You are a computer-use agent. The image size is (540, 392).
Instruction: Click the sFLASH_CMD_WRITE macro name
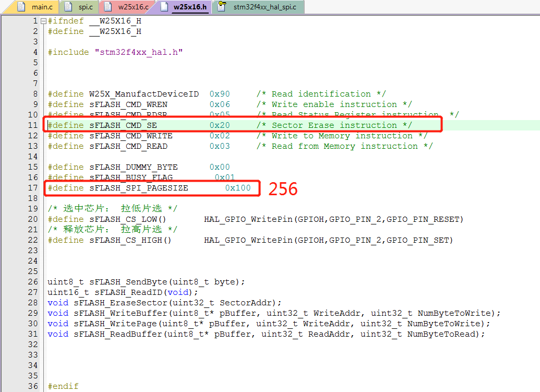click(x=131, y=136)
